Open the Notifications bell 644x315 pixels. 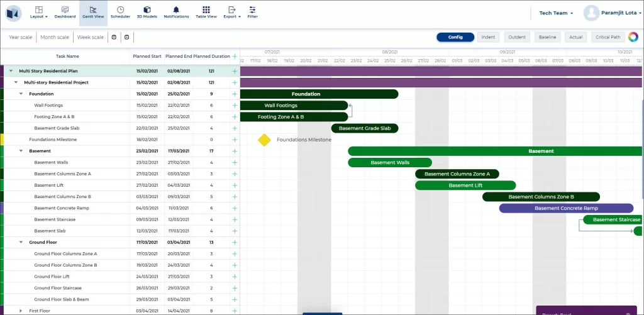click(x=176, y=13)
